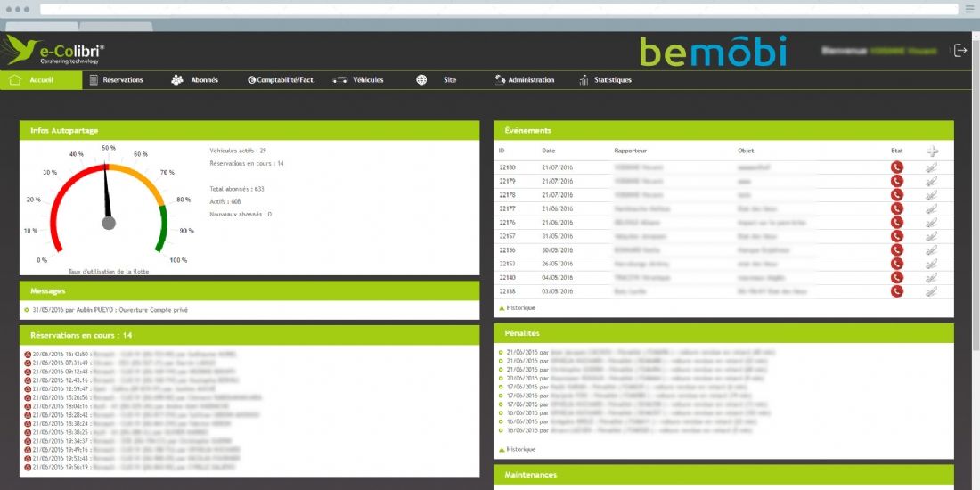Click the date 03/05/2016 in event 22138 row
The width and height of the screenshot is (980, 490).
(557, 291)
